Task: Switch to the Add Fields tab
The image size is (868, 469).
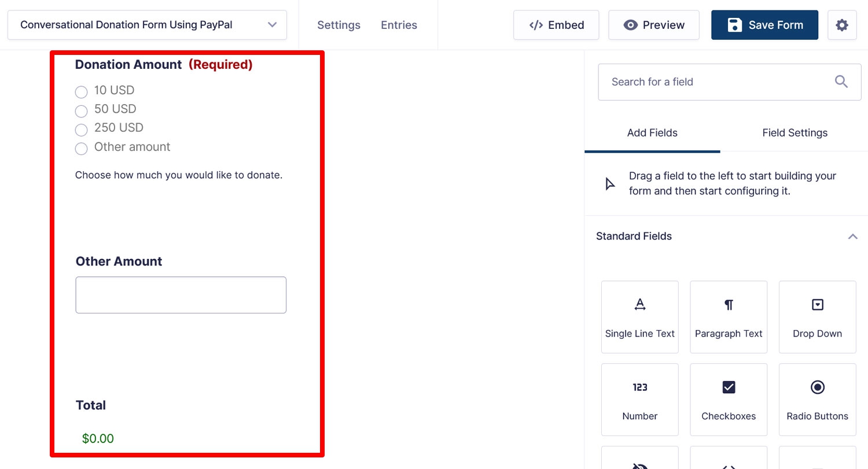Action: click(x=652, y=132)
